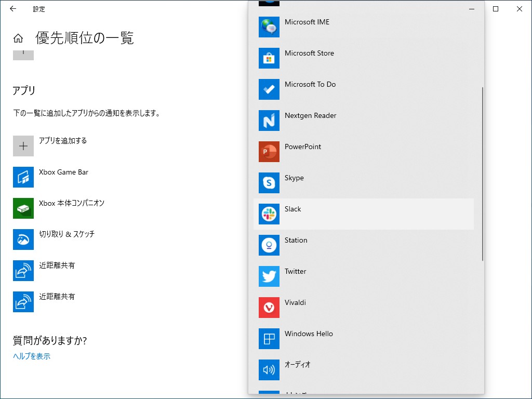The image size is (532, 399).
Task: Click the Twitter bird icon
Action: click(269, 276)
